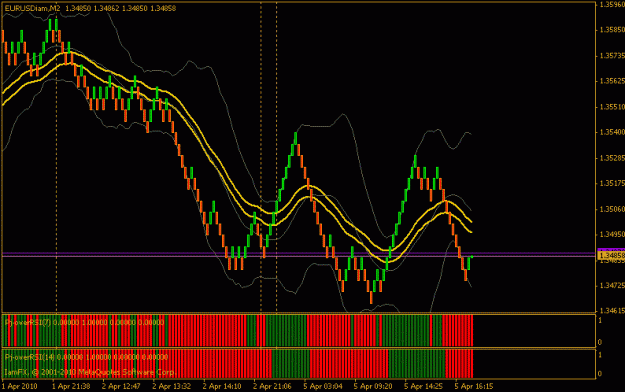The width and height of the screenshot is (625, 392).
Task: Click the 1.35510 price axis label
Action: [612, 107]
